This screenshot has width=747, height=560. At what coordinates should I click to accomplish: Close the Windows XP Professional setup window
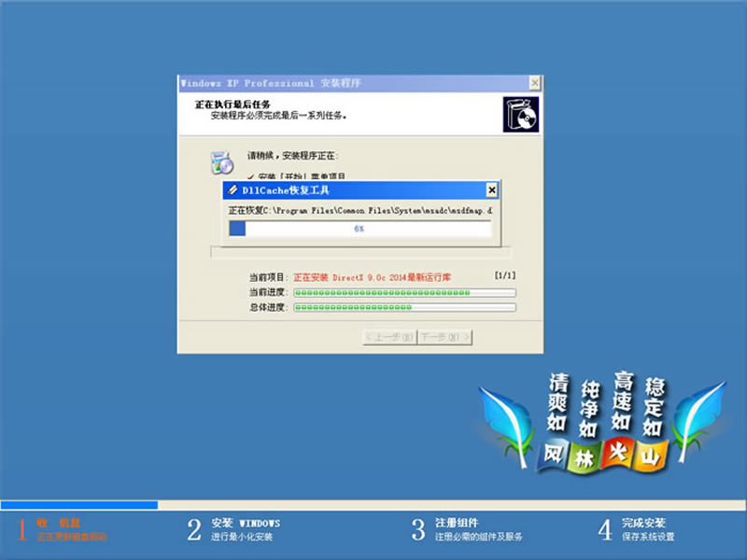[535, 83]
